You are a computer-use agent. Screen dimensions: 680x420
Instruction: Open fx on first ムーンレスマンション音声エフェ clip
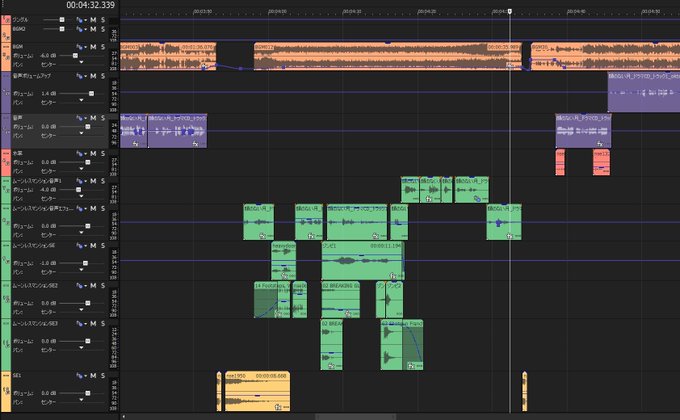coord(262,236)
